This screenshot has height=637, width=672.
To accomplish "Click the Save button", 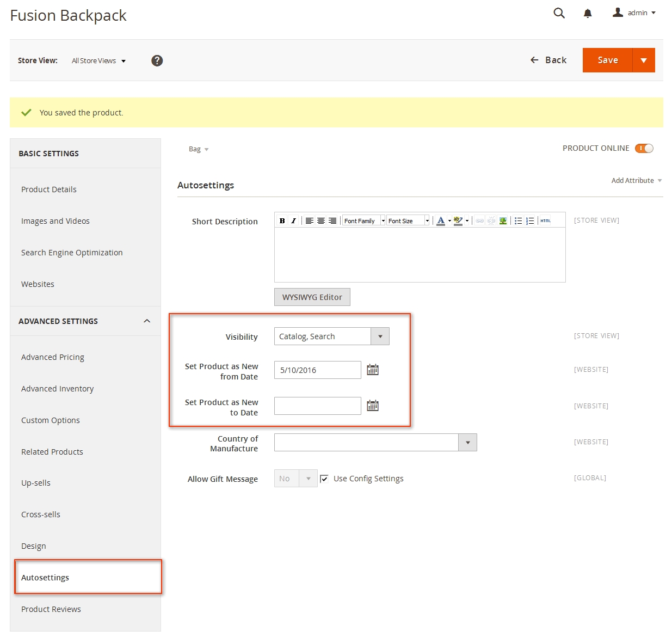I will click(x=607, y=60).
